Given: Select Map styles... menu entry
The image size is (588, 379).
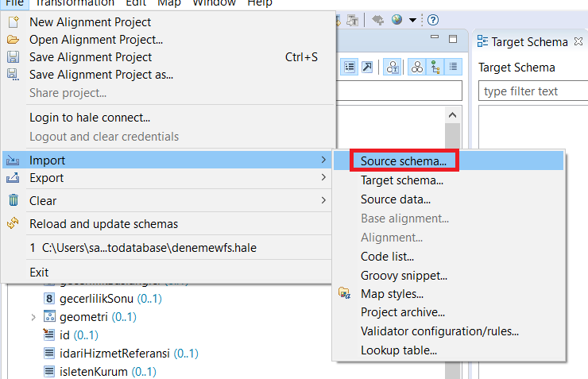Looking at the screenshot, I should point(448,293).
